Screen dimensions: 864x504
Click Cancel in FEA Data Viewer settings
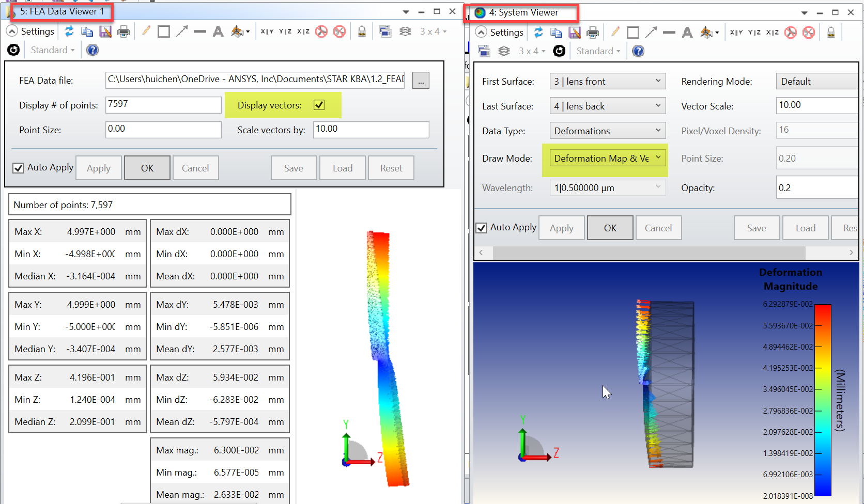click(x=195, y=168)
